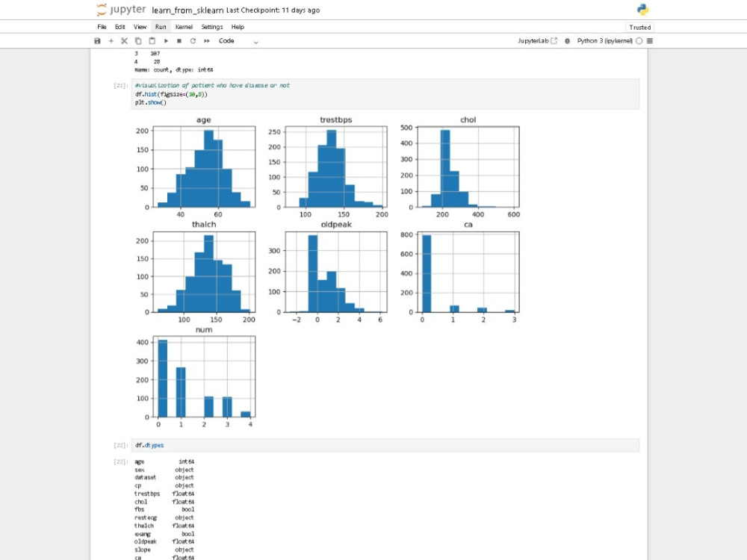Select code cell 21 with df.hist
This screenshot has height=560, width=747.
(385, 94)
